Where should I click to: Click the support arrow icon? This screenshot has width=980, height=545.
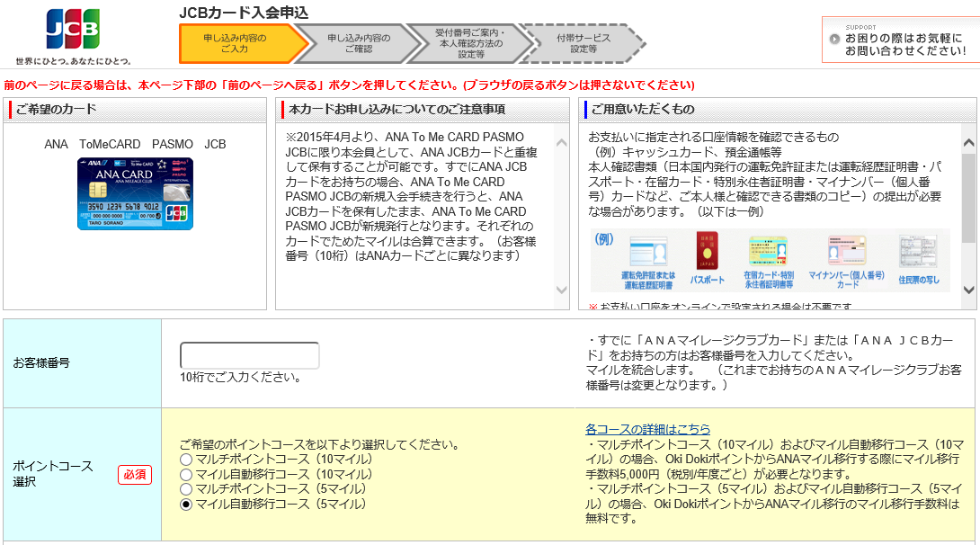click(x=834, y=39)
